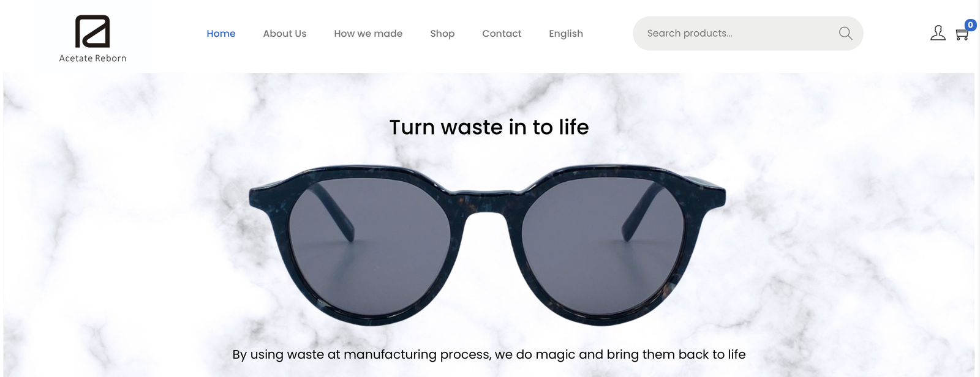Viewport: 980px width, 377px height.
Task: View cart item count badge
Action: pos(970,25)
